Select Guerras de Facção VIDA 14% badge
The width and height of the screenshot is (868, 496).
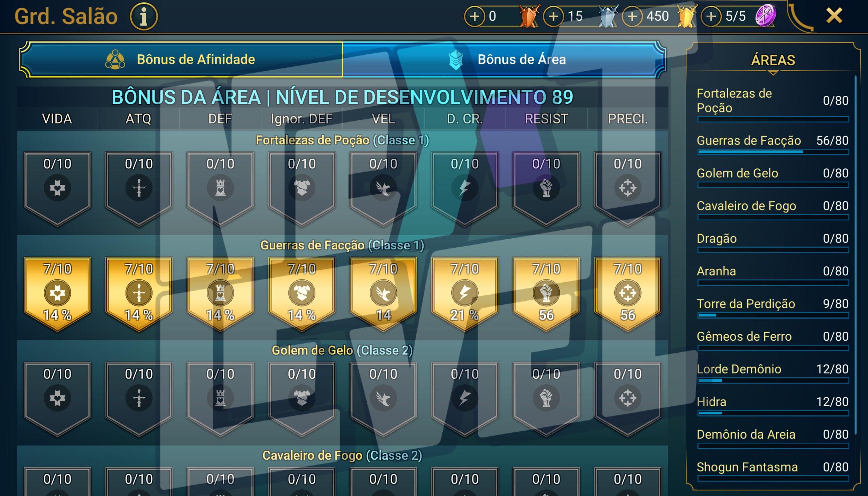(57, 293)
